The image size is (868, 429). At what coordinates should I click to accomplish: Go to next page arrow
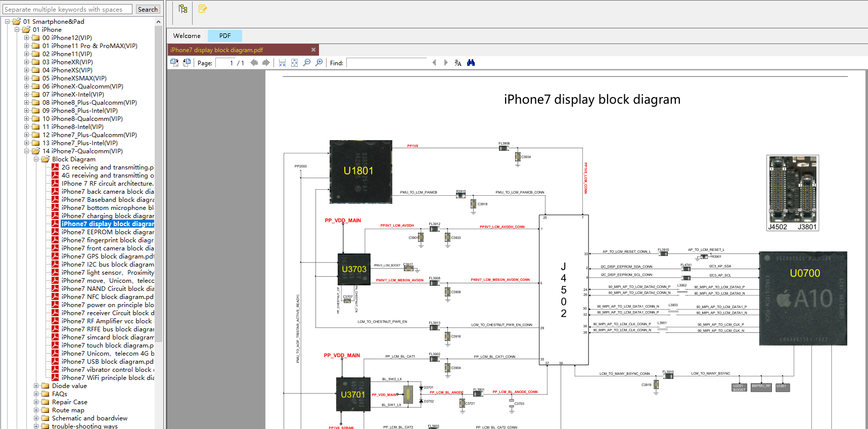[x=266, y=63]
